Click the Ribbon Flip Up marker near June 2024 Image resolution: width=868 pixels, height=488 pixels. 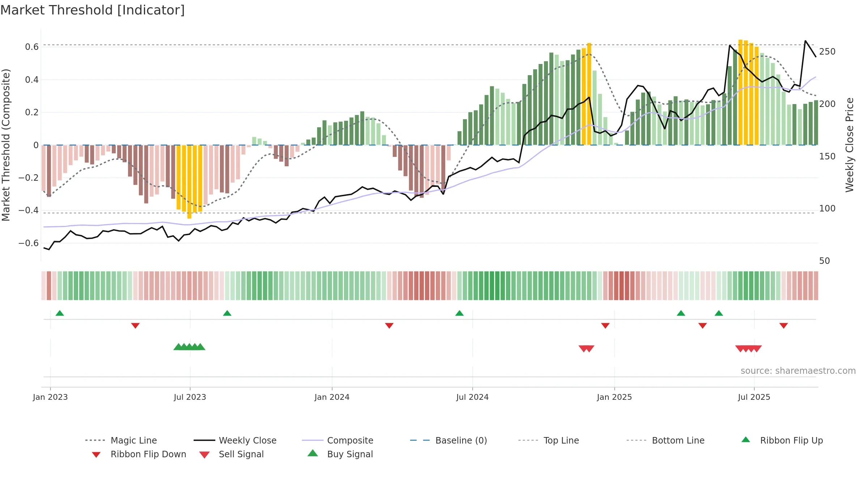(459, 313)
